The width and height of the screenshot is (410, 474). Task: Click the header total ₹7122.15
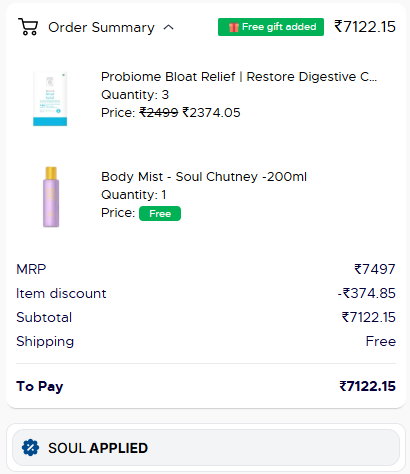pyautogui.click(x=365, y=27)
